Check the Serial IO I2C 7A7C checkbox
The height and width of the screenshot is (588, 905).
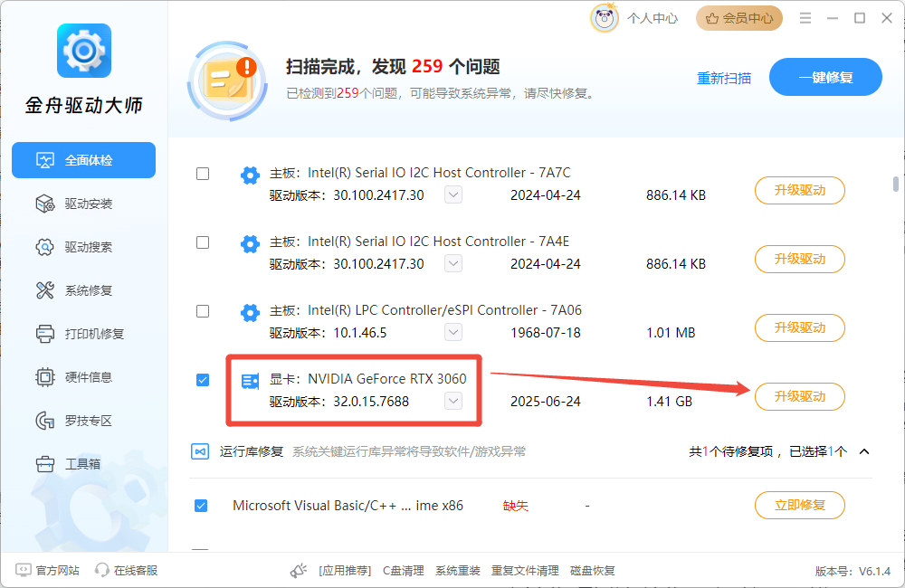click(203, 174)
